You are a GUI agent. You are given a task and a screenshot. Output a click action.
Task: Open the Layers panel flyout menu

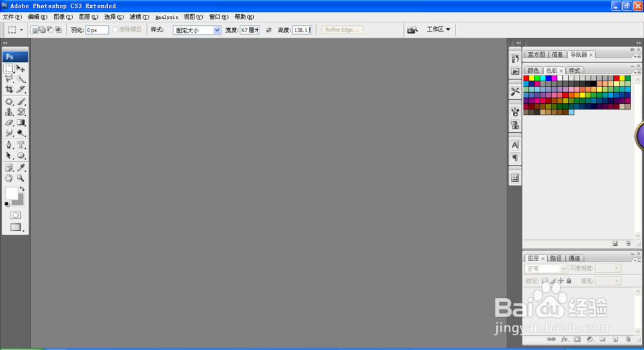pos(638,260)
